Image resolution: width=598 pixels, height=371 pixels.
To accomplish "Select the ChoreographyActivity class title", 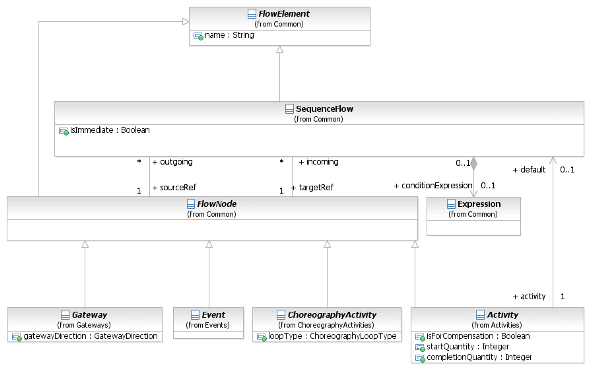I will (332, 315).
